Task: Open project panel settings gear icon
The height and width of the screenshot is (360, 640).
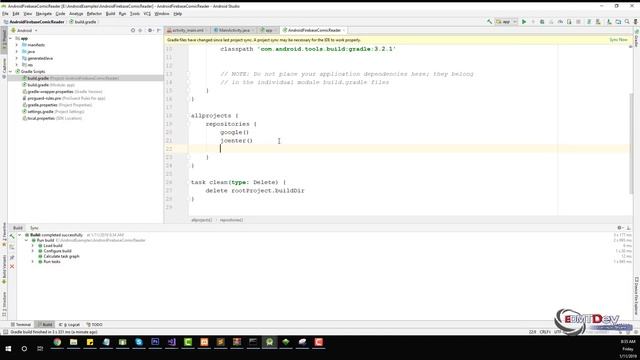Action: click(x=150, y=30)
